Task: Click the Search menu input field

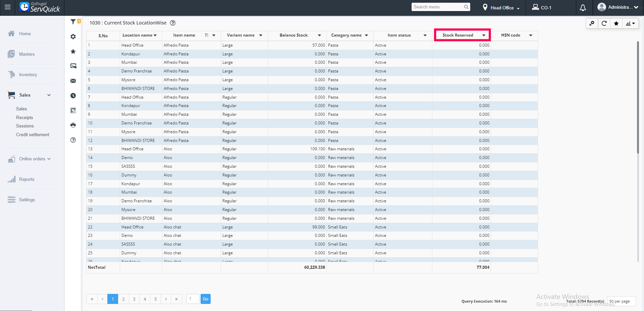Action: coord(438,7)
